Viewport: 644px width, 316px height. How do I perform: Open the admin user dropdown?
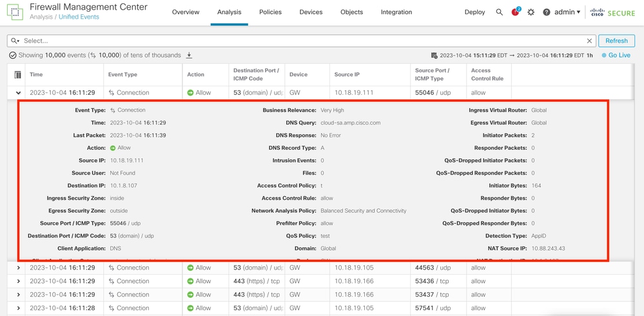tap(567, 12)
